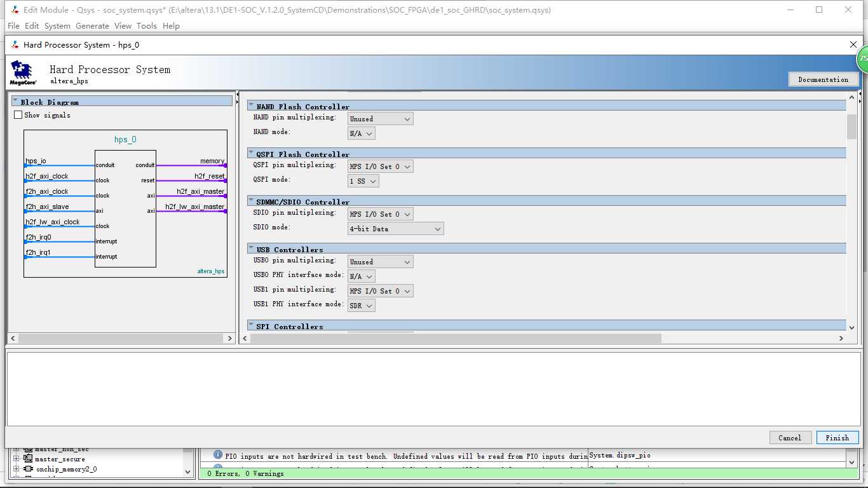Click the h2f_lw_axi_master signal label
This screenshot has height=488, width=868.
click(195, 207)
